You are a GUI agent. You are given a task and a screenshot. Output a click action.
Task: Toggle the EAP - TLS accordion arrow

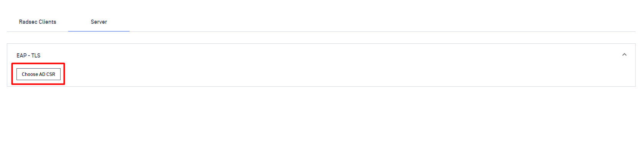point(624,55)
